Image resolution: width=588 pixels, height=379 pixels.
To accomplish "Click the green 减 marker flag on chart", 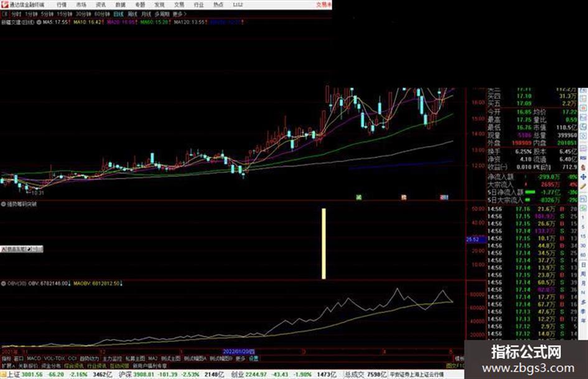I will click(x=359, y=197).
